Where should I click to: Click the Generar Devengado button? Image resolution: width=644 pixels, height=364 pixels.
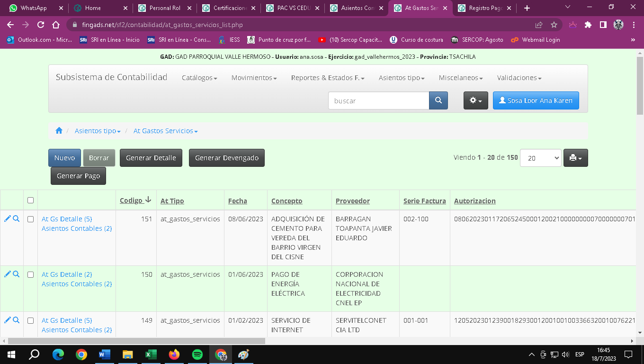226,158
